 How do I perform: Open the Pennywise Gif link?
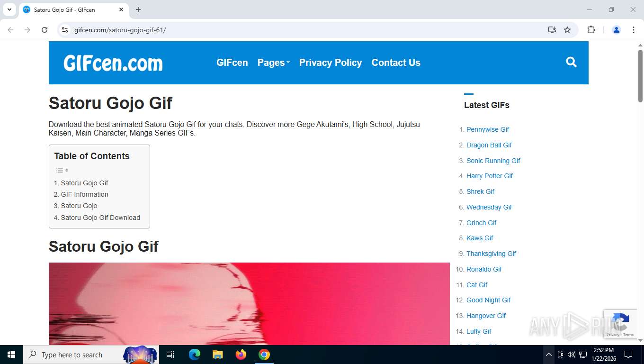[x=488, y=129]
